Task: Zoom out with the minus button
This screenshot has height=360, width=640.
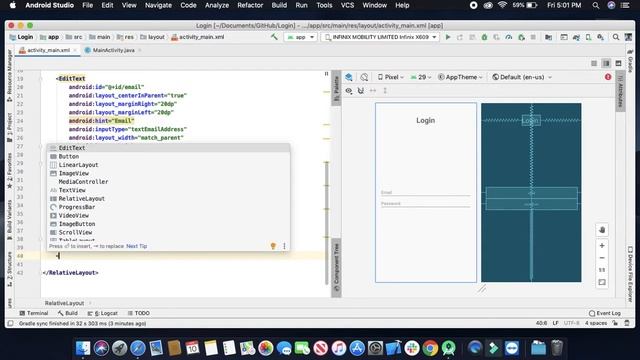Action: pyautogui.click(x=602, y=258)
